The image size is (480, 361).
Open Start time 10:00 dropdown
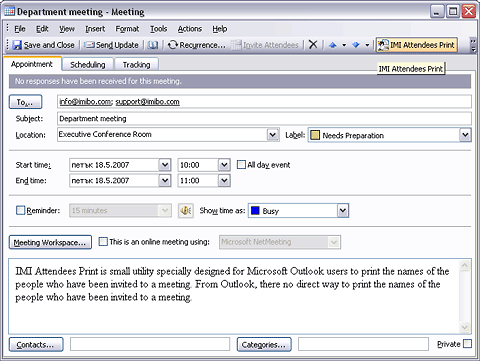(x=224, y=165)
